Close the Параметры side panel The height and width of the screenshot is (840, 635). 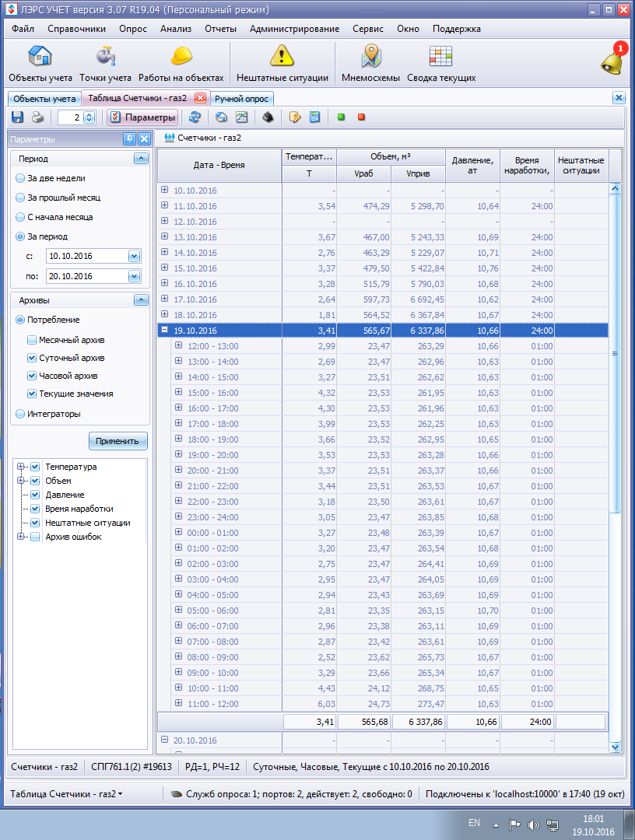pyautogui.click(x=144, y=139)
